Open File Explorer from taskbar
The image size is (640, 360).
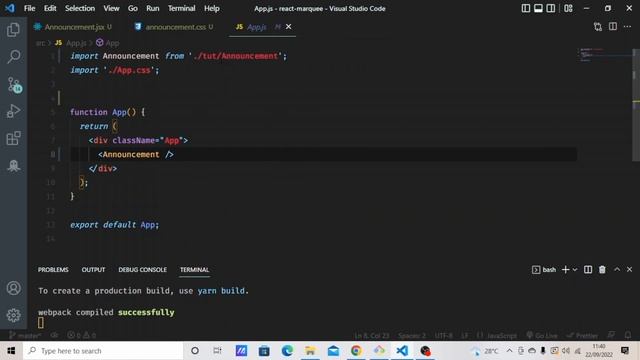coord(310,351)
